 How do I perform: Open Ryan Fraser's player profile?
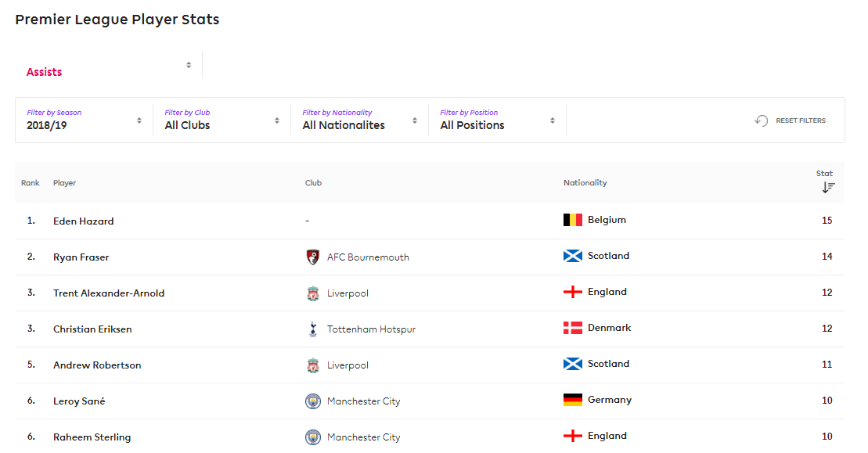tap(81, 257)
